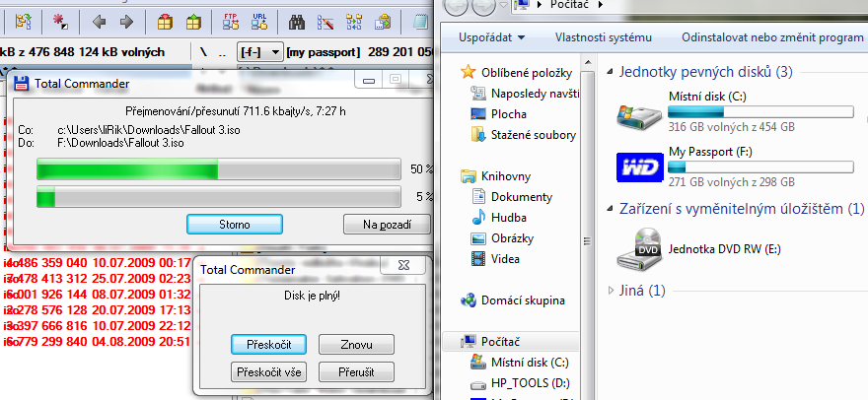Click the C: drive capacity bar
This screenshot has height=400, width=868.
[x=761, y=112]
